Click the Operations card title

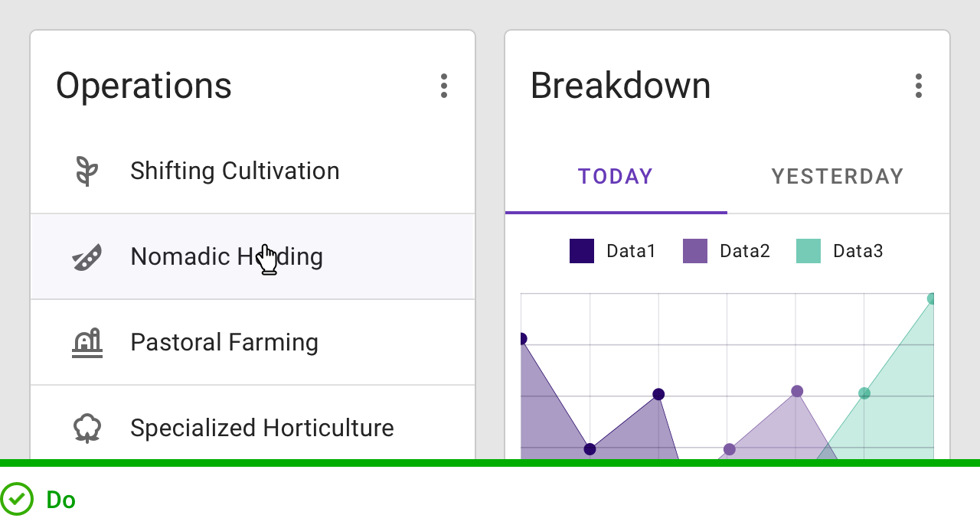(144, 86)
